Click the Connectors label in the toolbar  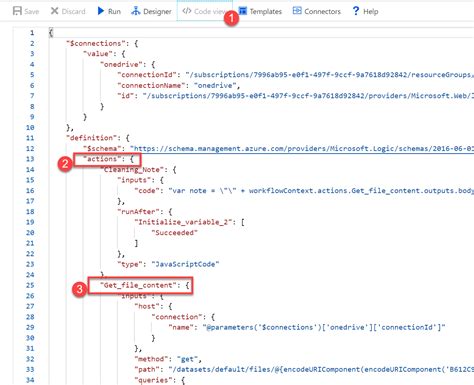pos(322,12)
